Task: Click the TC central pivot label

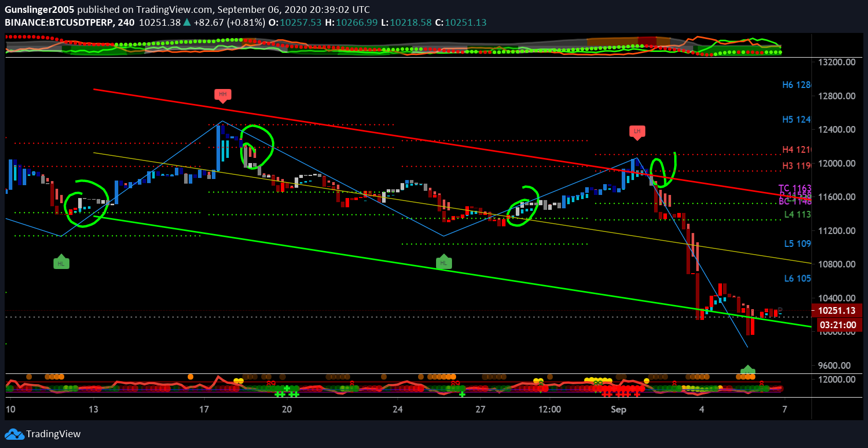Action: pyautogui.click(x=795, y=188)
